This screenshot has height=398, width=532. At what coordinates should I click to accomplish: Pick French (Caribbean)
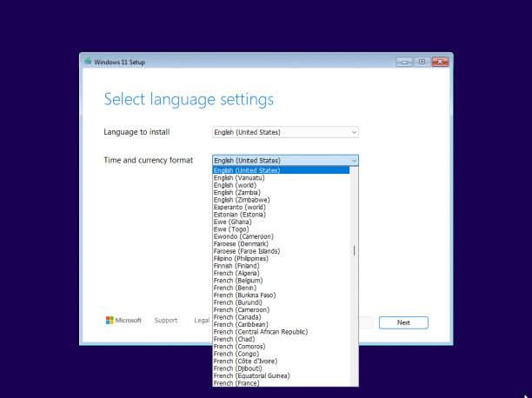(281, 324)
